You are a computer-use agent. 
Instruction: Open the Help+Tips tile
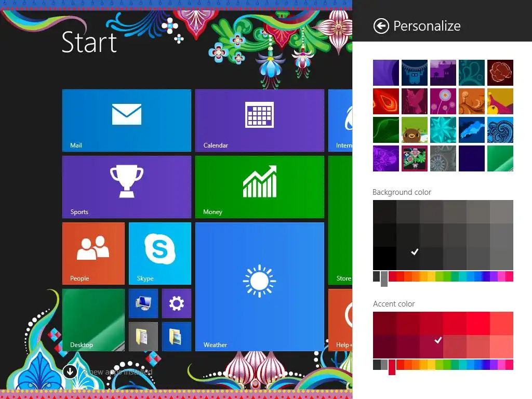coord(340,320)
